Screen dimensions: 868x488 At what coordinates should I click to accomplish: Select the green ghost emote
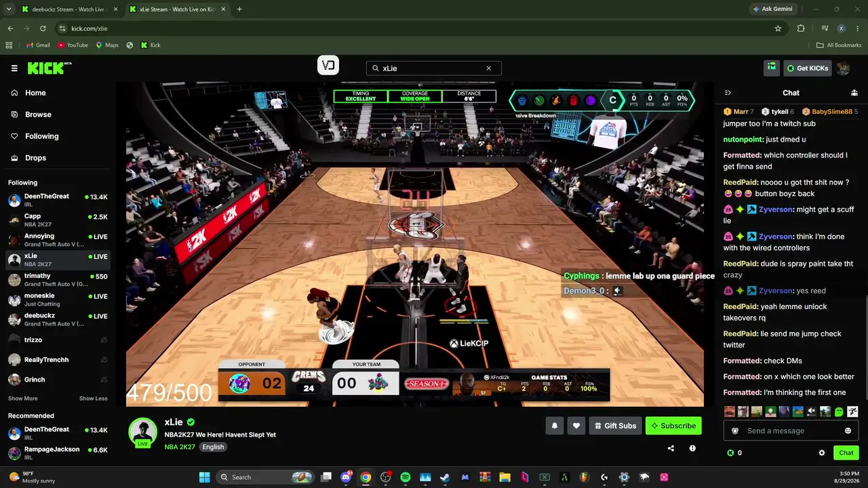pos(839,411)
